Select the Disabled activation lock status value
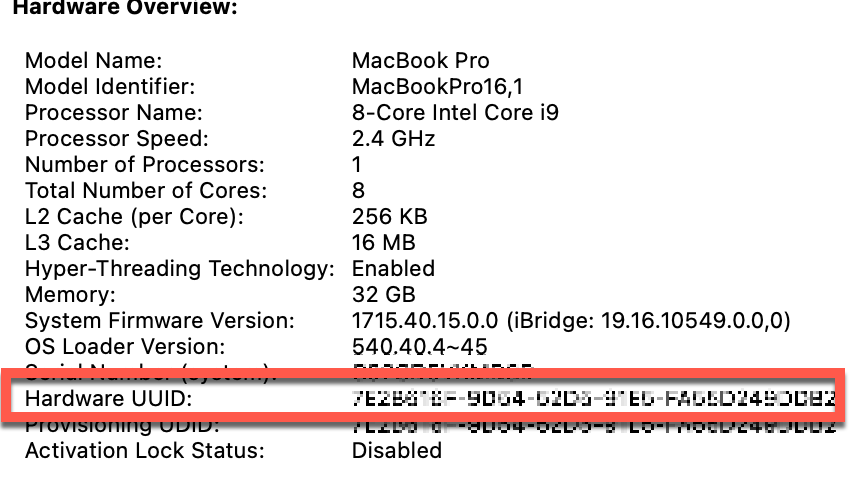This screenshot has height=496, width=868. pos(396,451)
